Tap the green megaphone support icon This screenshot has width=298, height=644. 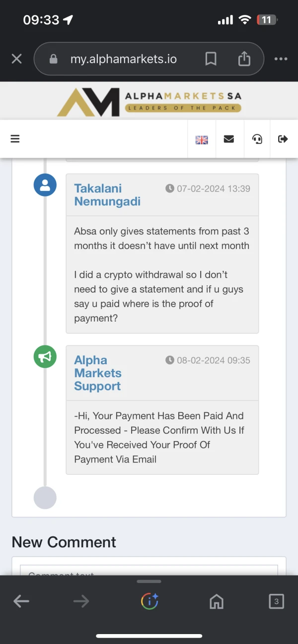(x=45, y=357)
